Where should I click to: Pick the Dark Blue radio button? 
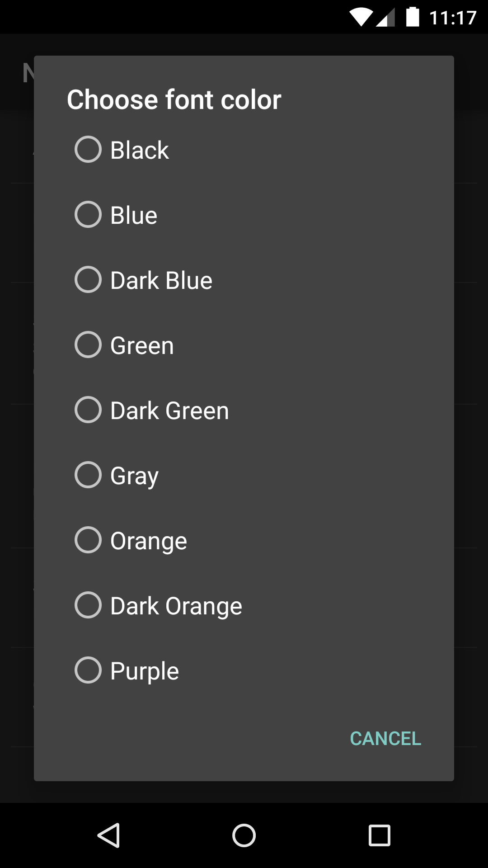88,280
